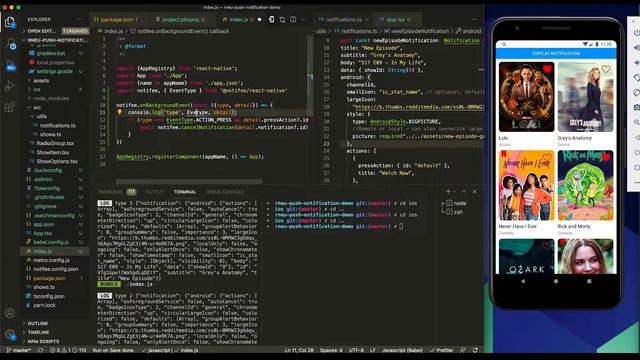This screenshot has height=360, width=640.
Task: Click the emulator rotate right button
Action: click(x=637, y=93)
